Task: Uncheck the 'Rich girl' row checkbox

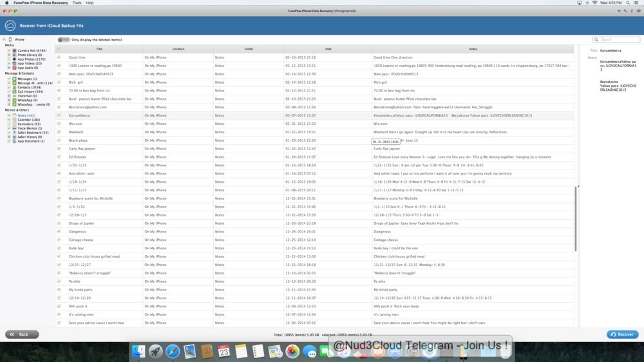Action: tap(59, 82)
